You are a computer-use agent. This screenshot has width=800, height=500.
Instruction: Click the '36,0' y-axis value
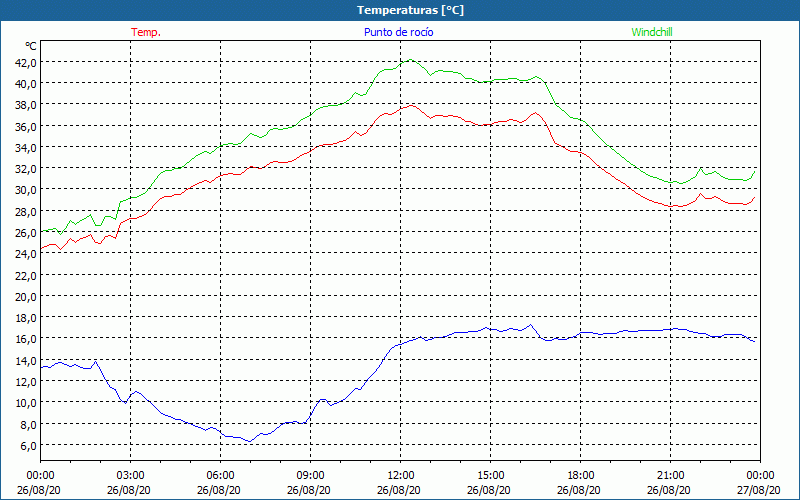point(27,126)
